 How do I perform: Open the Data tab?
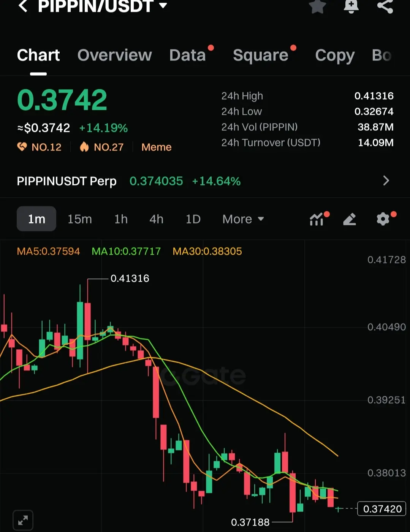pos(188,55)
